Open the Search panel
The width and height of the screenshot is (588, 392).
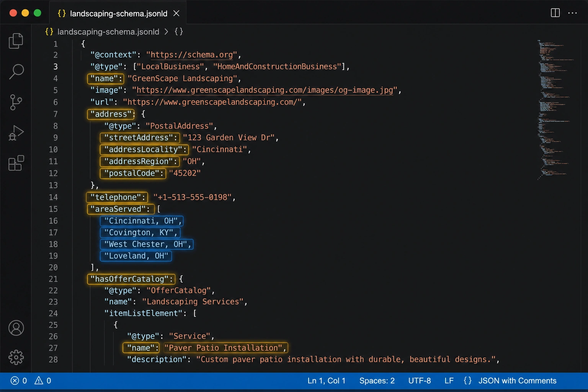click(x=16, y=72)
